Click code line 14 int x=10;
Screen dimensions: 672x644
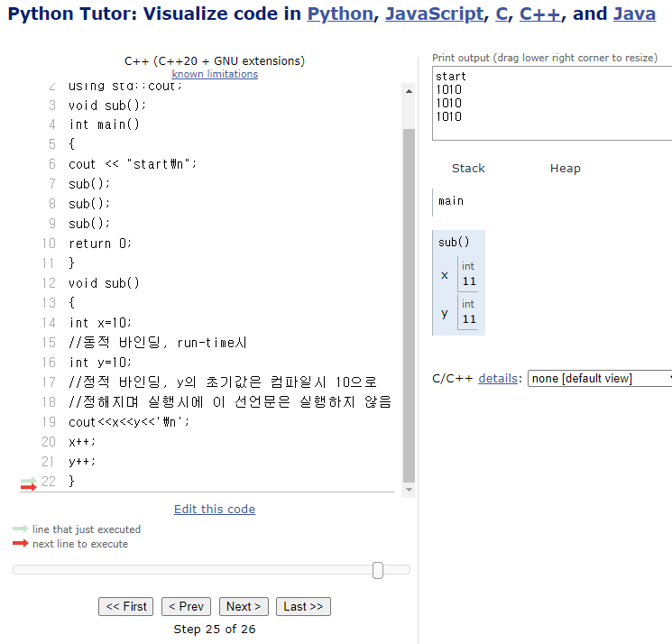100,323
